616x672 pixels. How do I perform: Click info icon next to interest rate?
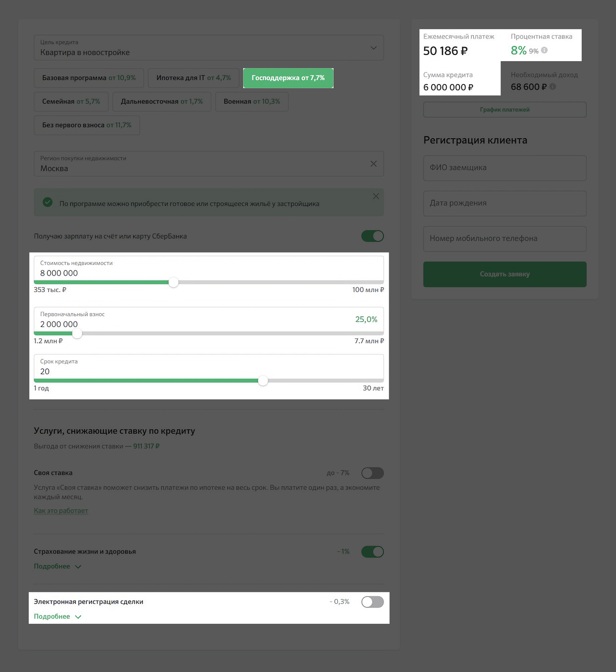[x=544, y=50]
